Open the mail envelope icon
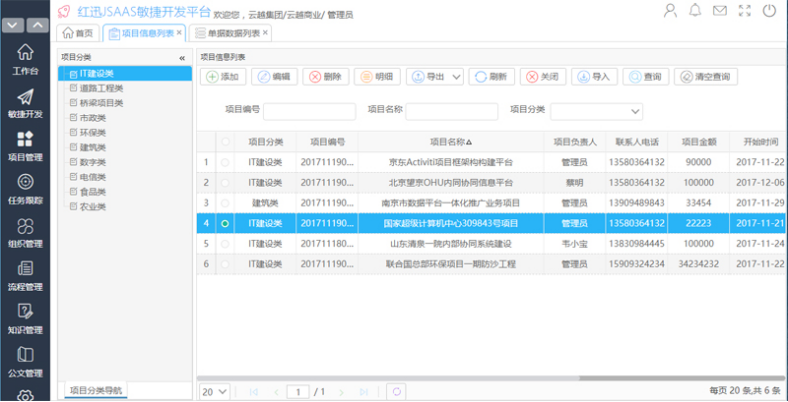Viewport: 788px width, 402px height. 720,11
